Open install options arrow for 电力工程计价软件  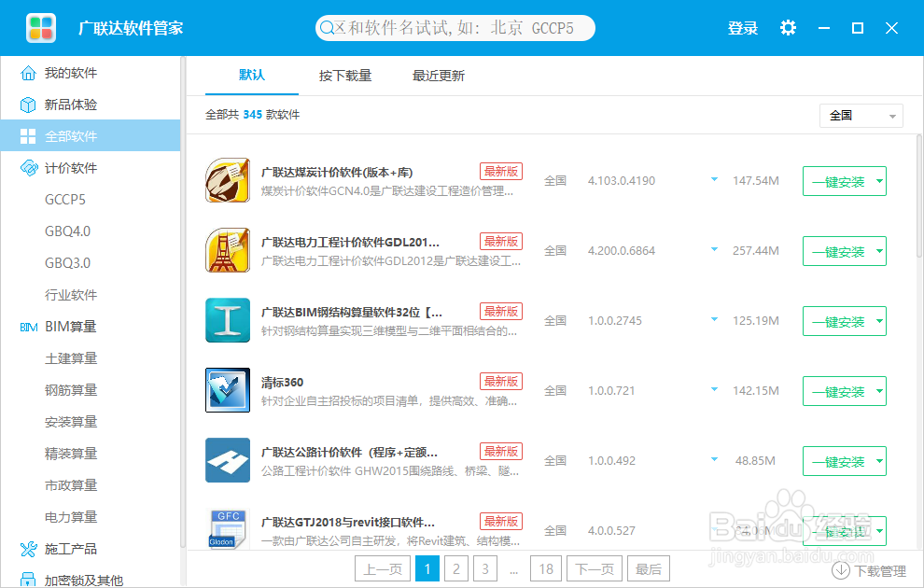coord(879,252)
